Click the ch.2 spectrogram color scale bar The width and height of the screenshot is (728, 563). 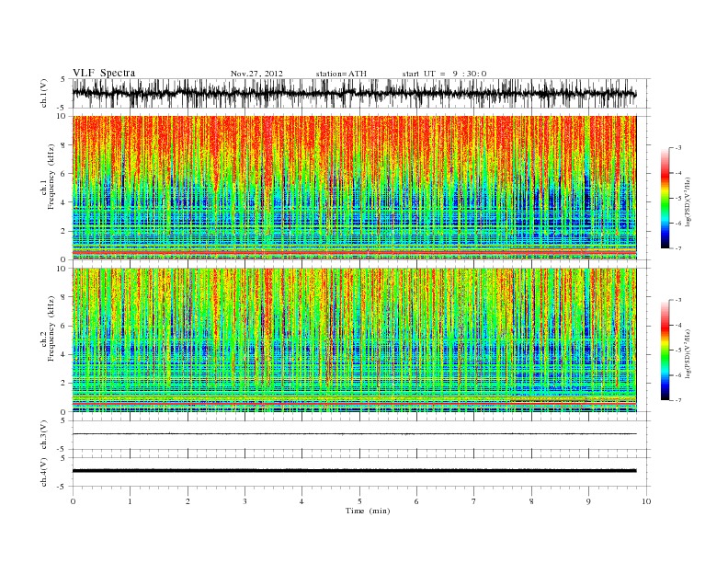(x=665, y=350)
